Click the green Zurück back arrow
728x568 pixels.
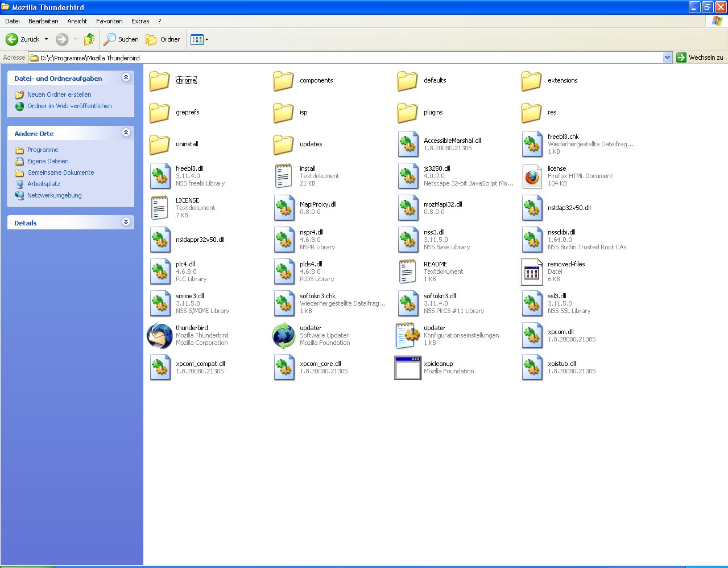pos(12,39)
